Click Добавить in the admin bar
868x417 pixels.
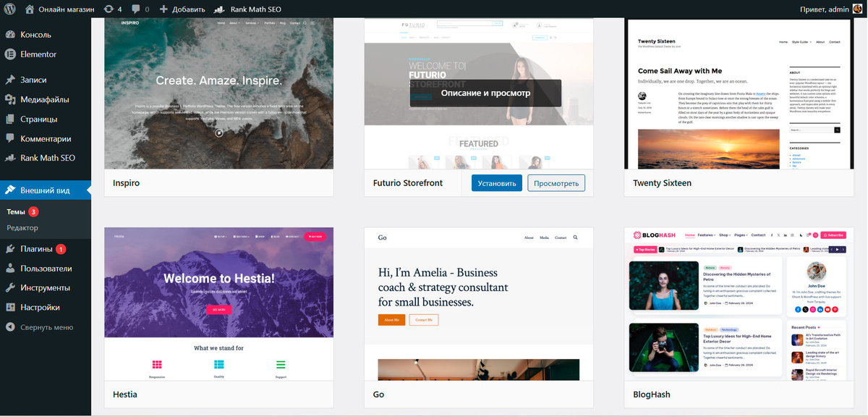[x=190, y=9]
